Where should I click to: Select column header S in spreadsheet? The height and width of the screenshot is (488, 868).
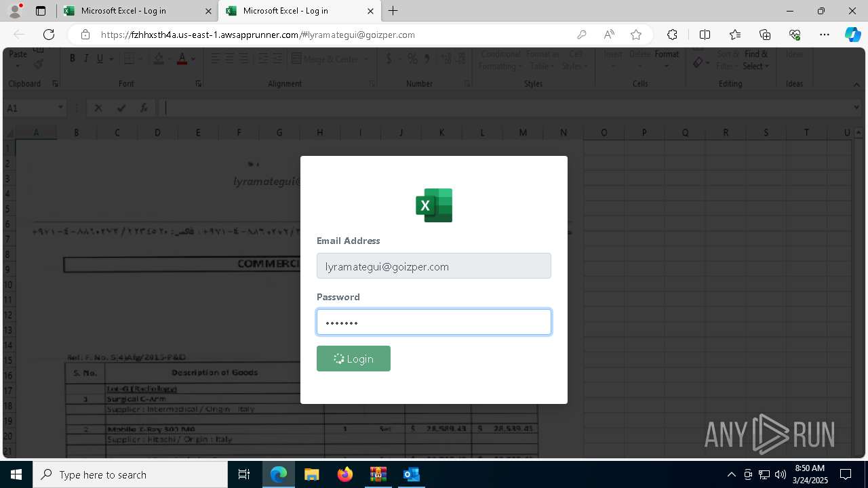tap(766, 132)
